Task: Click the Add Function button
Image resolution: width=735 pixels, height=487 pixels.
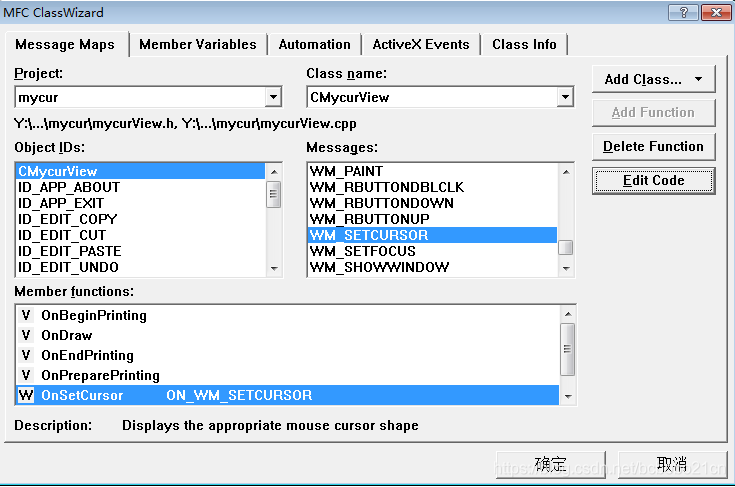Action: click(x=653, y=113)
